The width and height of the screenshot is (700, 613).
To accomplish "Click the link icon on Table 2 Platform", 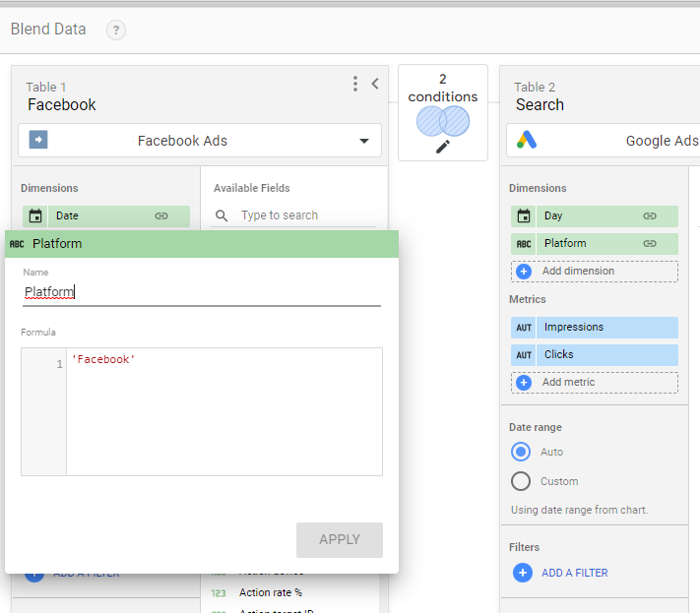I will (x=650, y=244).
